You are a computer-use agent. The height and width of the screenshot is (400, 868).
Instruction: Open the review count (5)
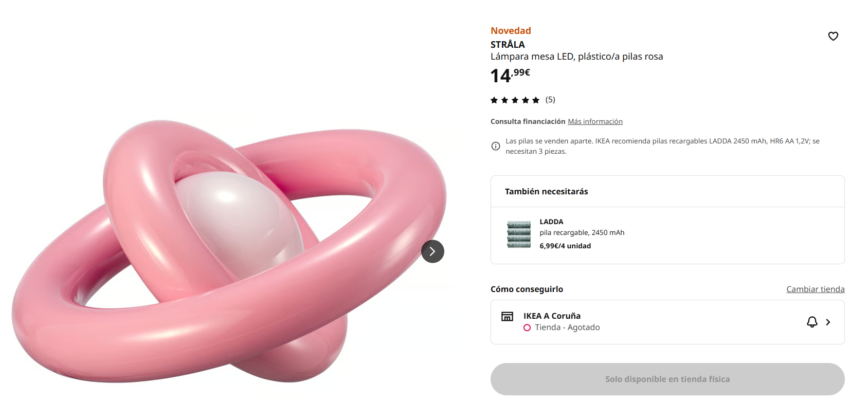(x=550, y=100)
